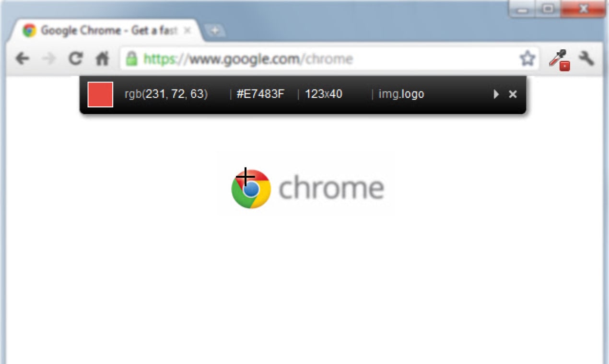Click the browser Back arrow
This screenshot has height=364, width=609.
pyautogui.click(x=22, y=59)
